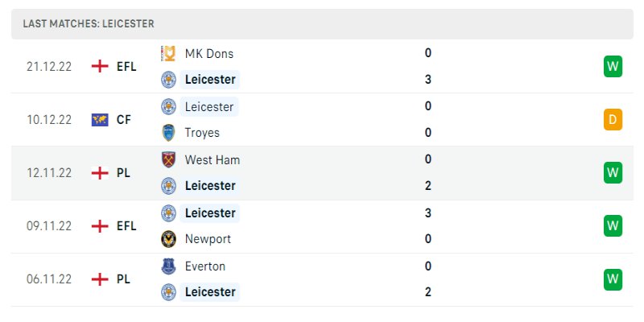The image size is (644, 322).
Task: Click the Leicester name in the Troyes match
Action: 208,106
